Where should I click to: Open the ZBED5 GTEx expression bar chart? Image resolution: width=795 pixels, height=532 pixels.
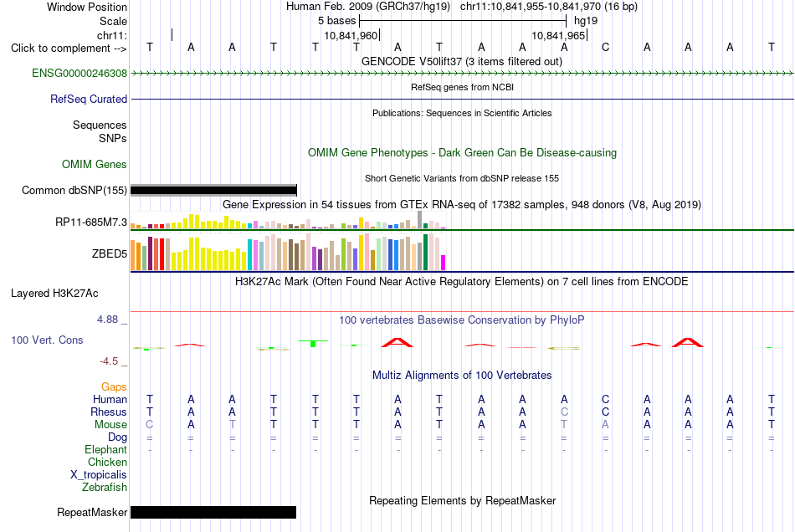click(288, 252)
